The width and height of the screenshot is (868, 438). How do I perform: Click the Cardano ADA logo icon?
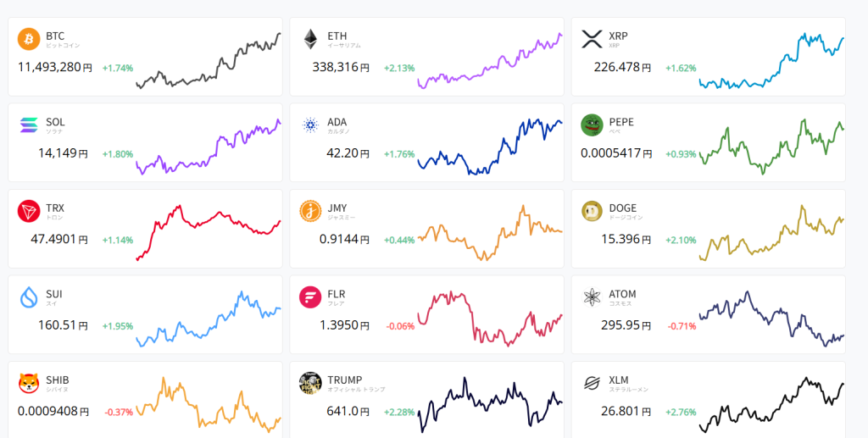[x=310, y=125]
